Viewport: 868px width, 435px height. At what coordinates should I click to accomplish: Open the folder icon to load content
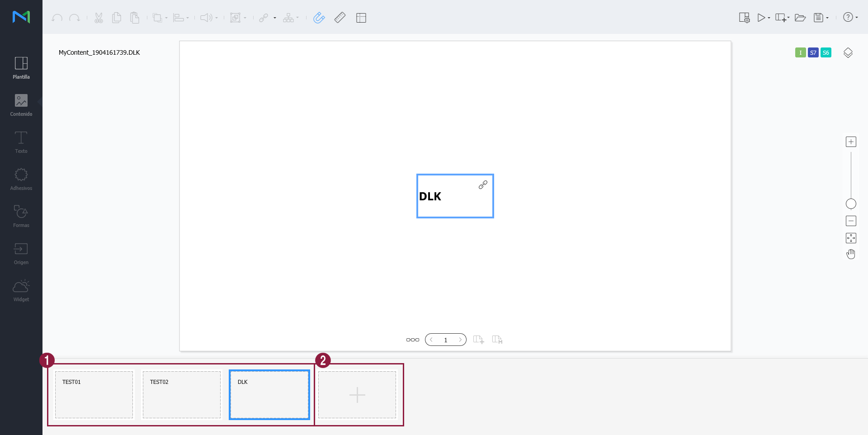800,18
